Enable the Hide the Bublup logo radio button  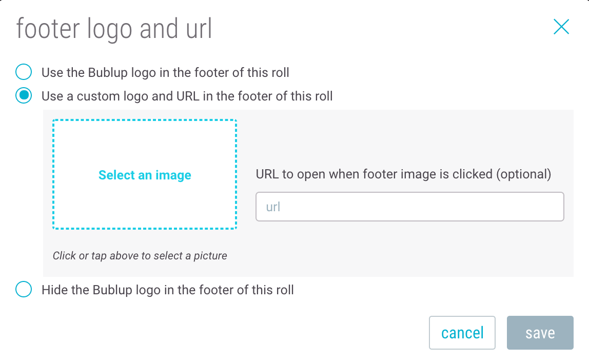24,289
